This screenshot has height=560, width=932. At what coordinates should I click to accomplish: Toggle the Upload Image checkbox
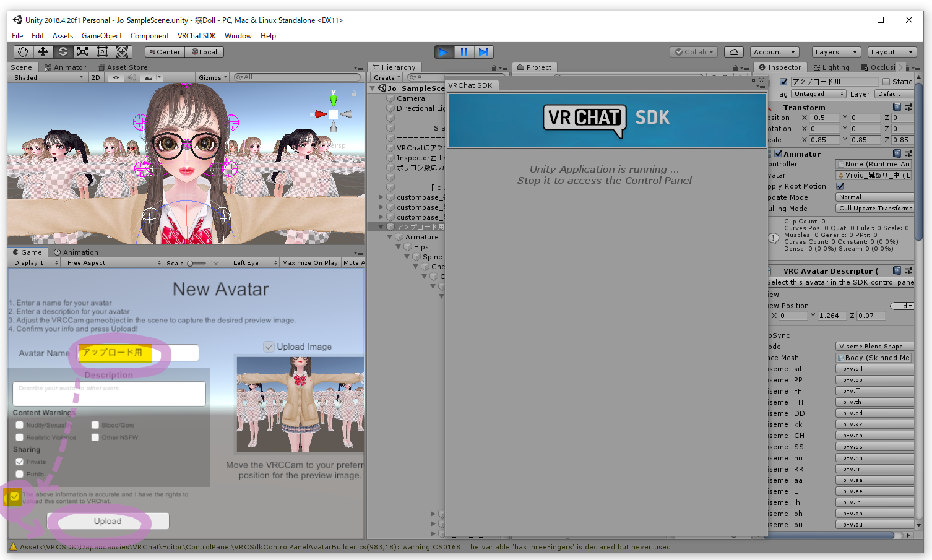click(269, 347)
